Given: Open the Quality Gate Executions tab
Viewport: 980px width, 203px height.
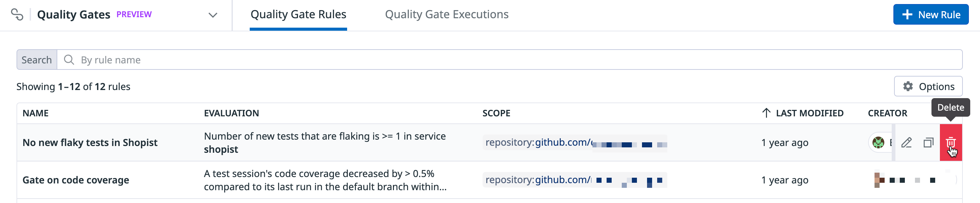Looking at the screenshot, I should coord(446,14).
